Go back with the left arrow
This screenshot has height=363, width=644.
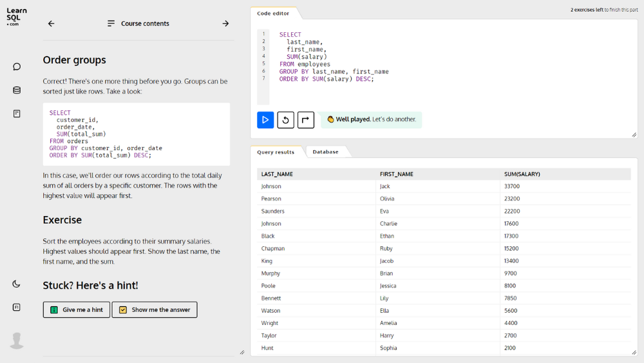pos(51,23)
